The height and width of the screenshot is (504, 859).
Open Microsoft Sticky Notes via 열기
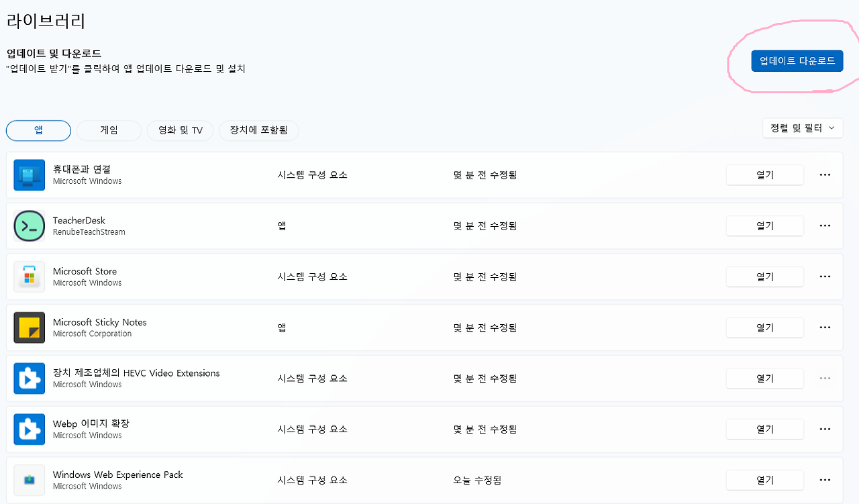[x=765, y=327]
